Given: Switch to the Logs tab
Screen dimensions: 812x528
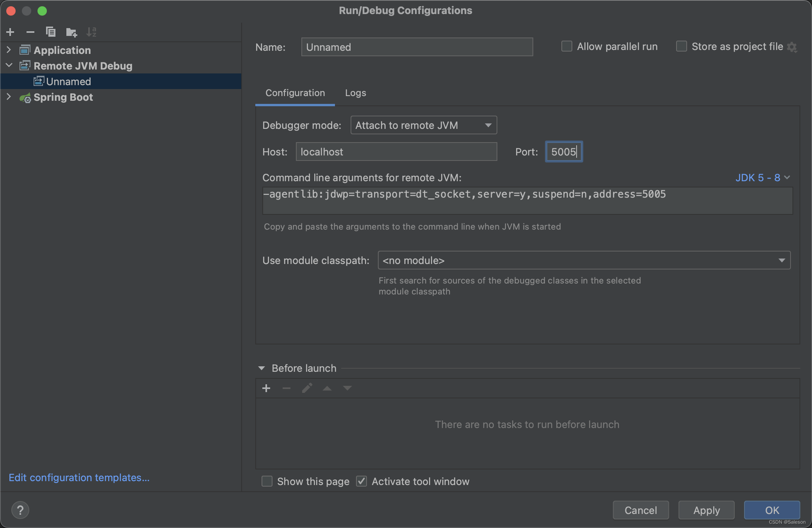Looking at the screenshot, I should (355, 93).
